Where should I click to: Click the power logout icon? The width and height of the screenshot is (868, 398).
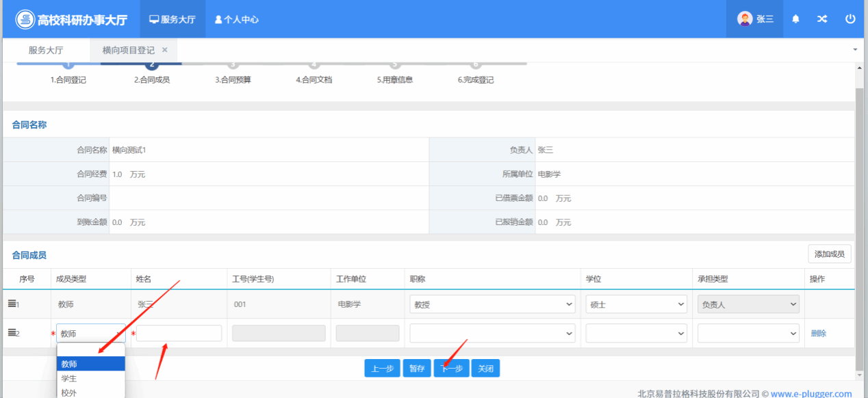pos(850,19)
